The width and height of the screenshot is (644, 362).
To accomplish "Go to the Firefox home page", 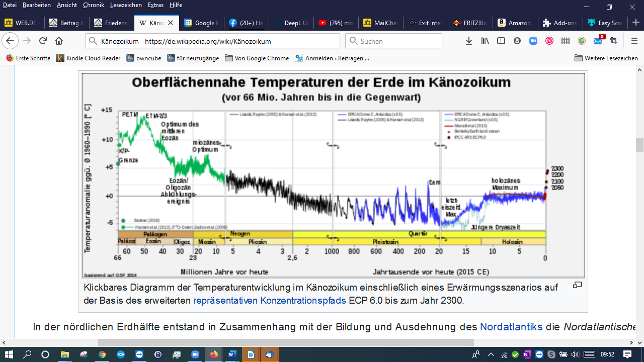I will pos(59,41).
